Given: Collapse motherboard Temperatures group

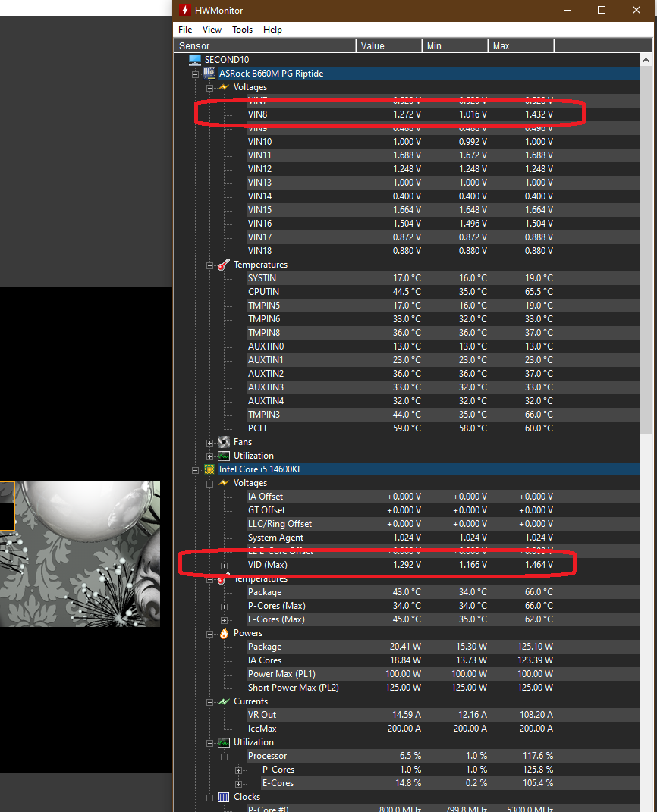Looking at the screenshot, I should 210,265.
